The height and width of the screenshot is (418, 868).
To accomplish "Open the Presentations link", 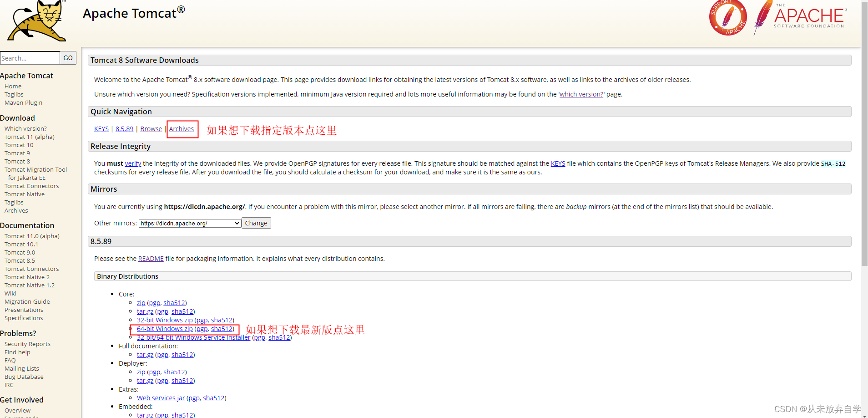I will pos(24,310).
